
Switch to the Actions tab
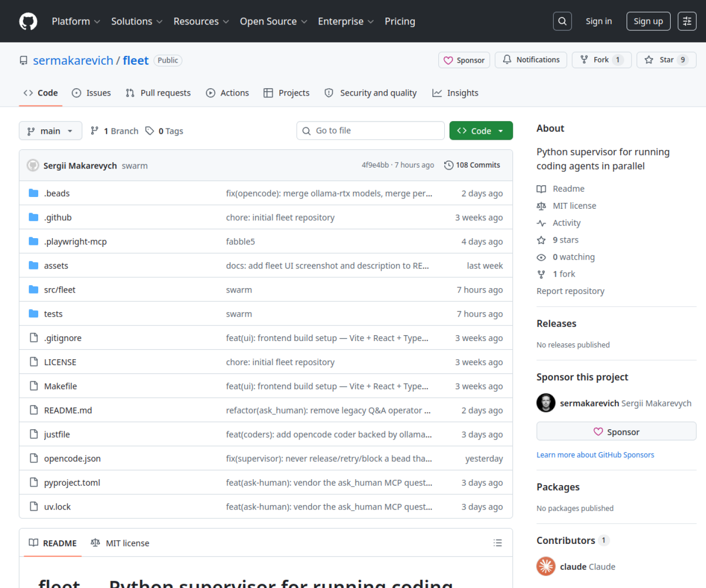(x=227, y=93)
